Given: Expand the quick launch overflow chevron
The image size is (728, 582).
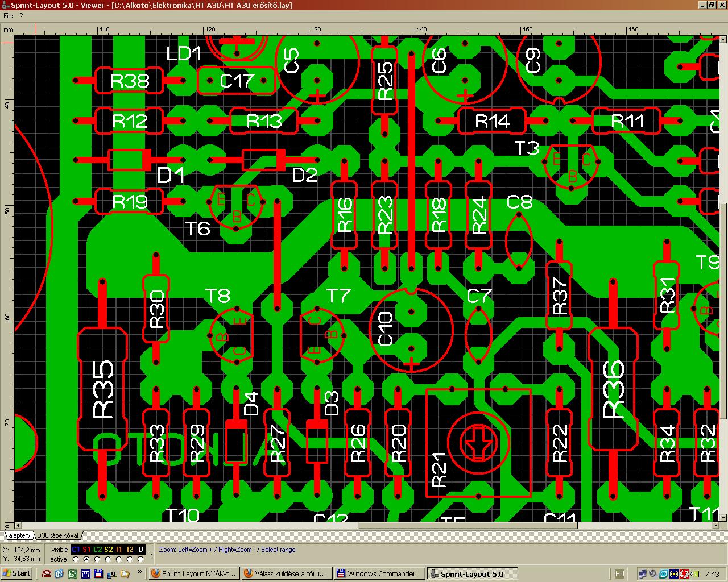Looking at the screenshot, I should [x=140, y=571].
